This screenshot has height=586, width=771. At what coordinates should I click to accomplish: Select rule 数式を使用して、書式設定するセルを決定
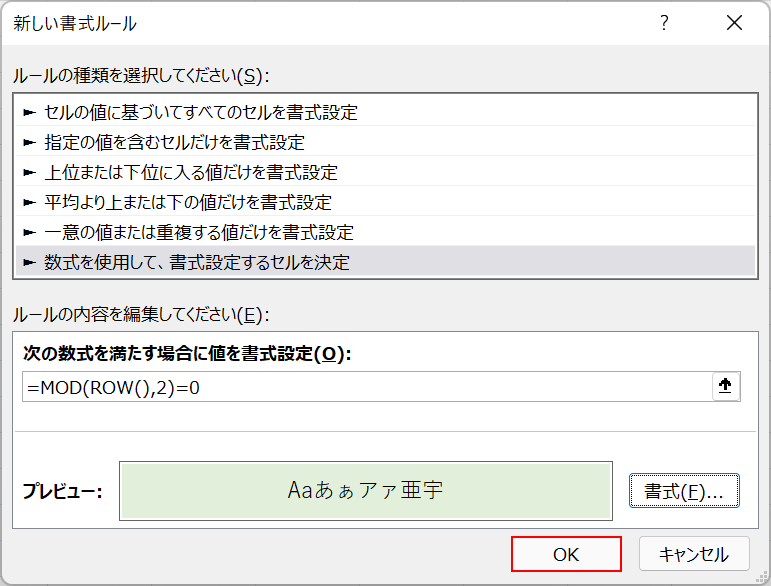pos(197,263)
